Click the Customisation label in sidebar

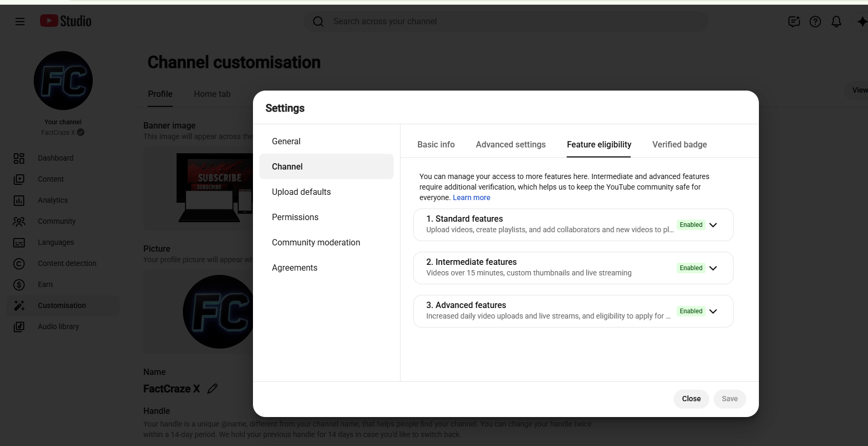(x=62, y=305)
